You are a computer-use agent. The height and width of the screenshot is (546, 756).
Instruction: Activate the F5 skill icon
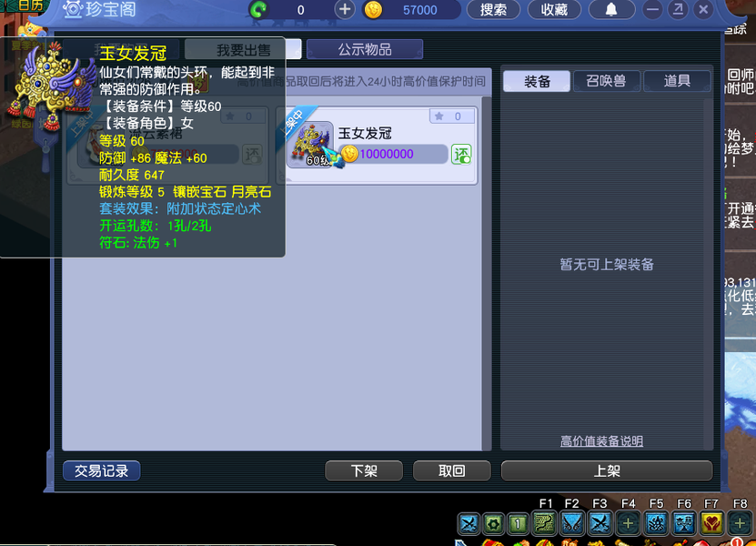pyautogui.click(x=656, y=523)
